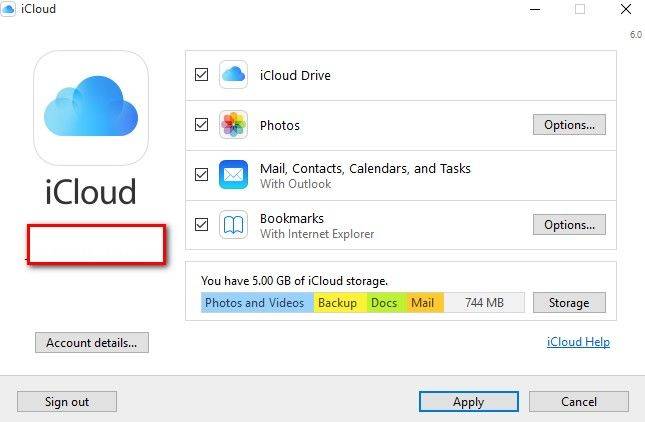This screenshot has width=645, height=422.
Task: Open the Storage button
Action: point(569,303)
